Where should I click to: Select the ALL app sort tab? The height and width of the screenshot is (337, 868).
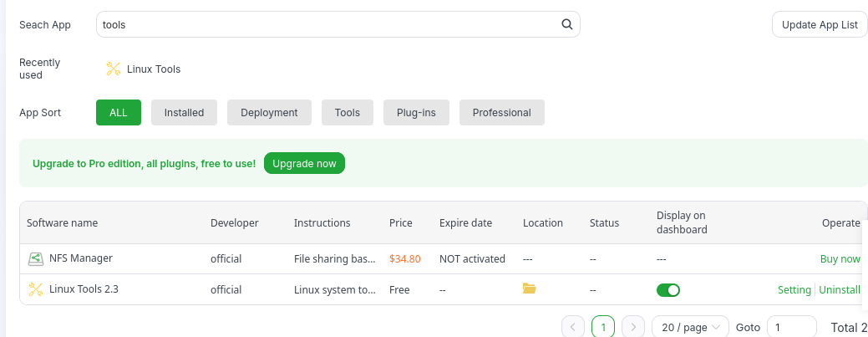pyautogui.click(x=119, y=112)
